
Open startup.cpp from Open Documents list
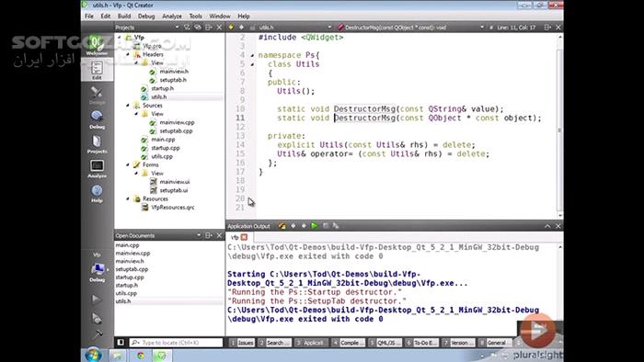[130, 277]
